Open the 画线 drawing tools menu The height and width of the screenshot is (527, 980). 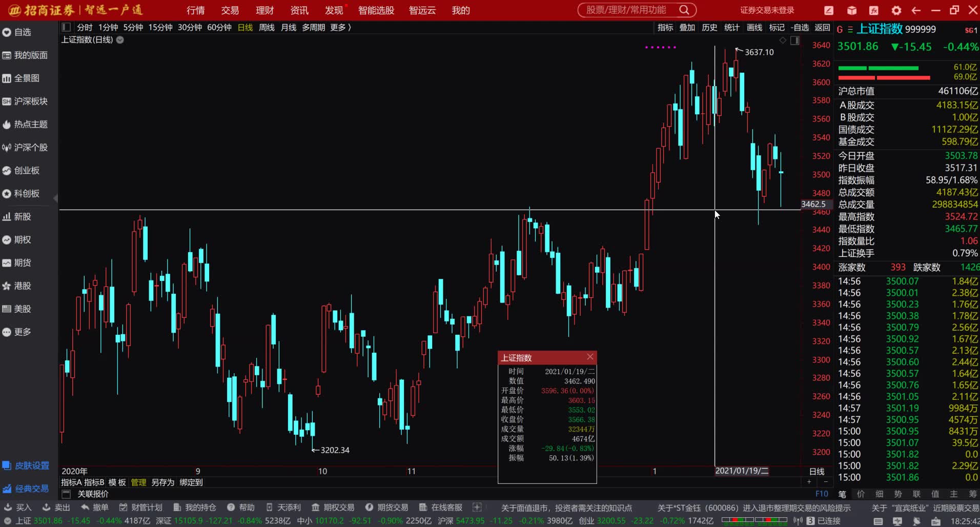[x=754, y=27]
